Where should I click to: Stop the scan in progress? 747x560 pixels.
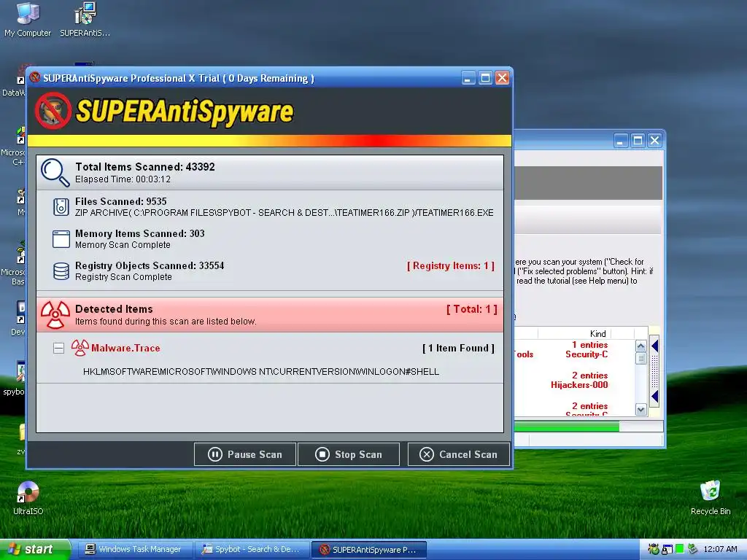click(x=348, y=454)
